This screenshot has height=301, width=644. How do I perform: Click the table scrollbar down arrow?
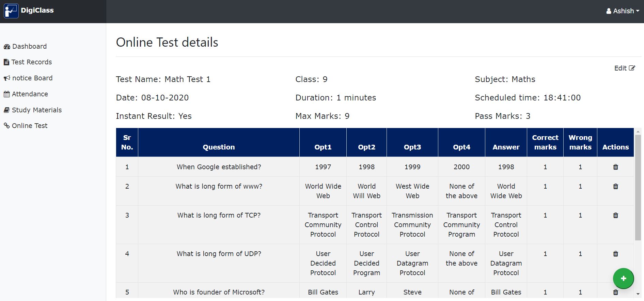point(638,294)
